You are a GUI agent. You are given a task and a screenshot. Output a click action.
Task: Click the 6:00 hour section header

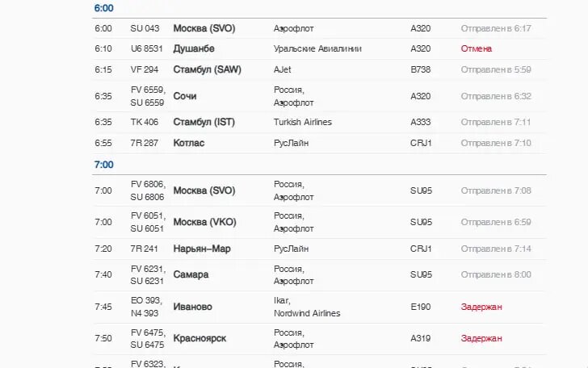pyautogui.click(x=104, y=8)
